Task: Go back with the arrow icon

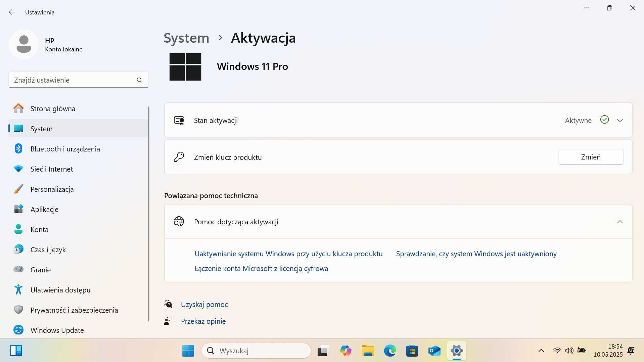Action: point(12,12)
